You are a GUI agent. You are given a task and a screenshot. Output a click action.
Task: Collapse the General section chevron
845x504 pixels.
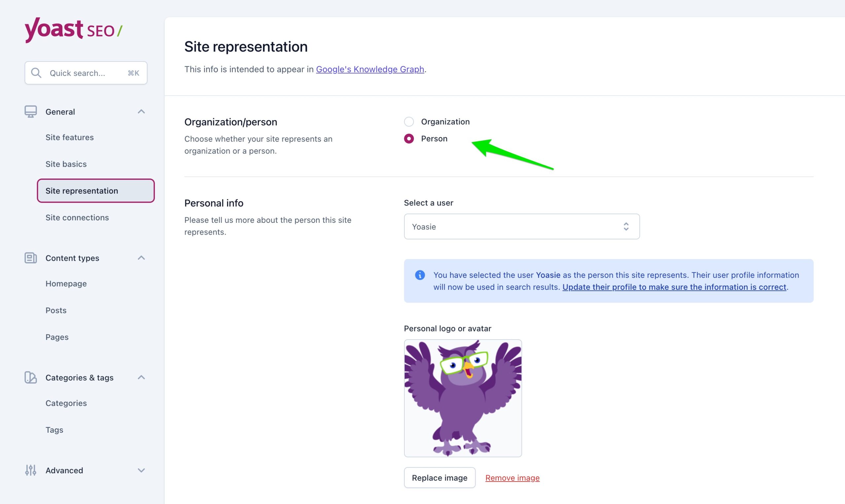click(141, 112)
